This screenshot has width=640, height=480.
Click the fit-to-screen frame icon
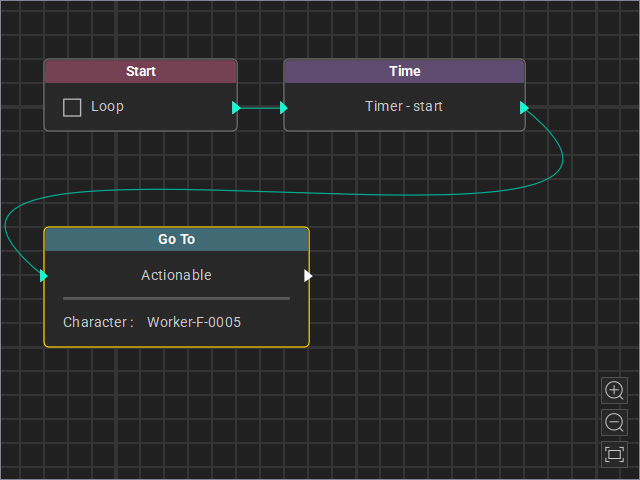point(614,454)
